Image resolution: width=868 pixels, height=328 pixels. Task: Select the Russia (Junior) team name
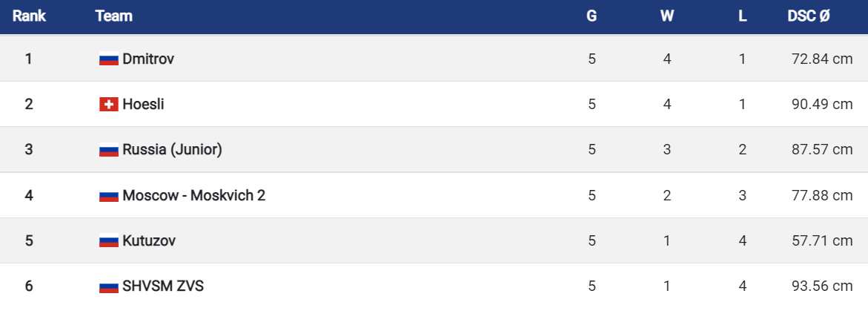pos(172,150)
